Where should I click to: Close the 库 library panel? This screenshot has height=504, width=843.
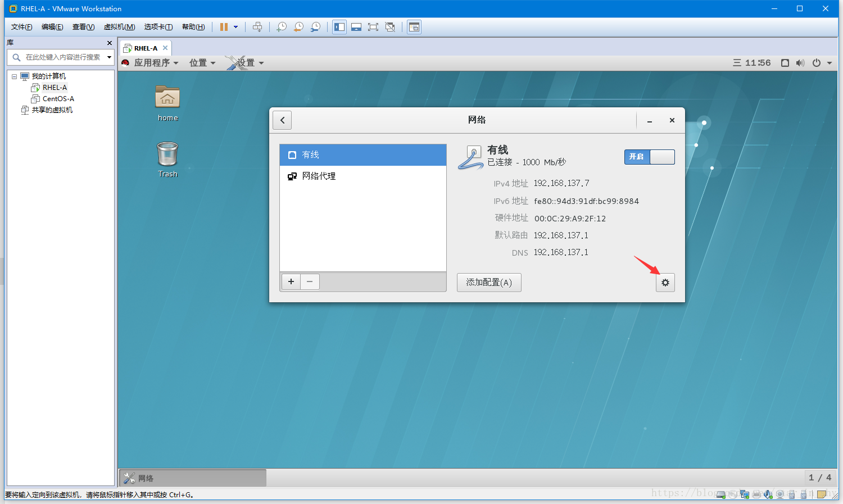click(110, 43)
